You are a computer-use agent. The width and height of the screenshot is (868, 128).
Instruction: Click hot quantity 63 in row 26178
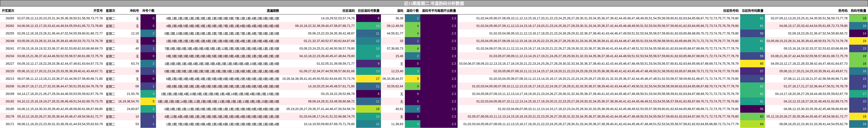point(752,116)
